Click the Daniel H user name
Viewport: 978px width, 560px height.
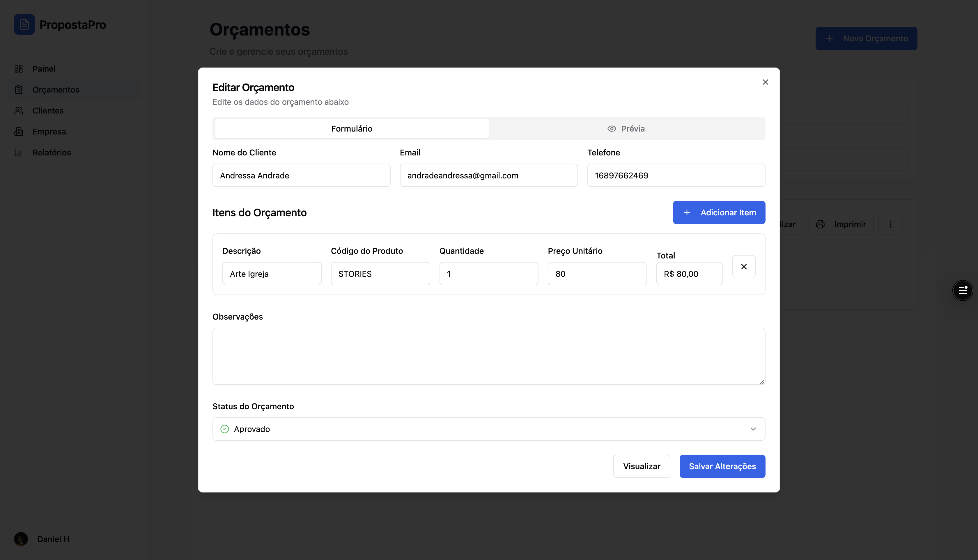53,539
